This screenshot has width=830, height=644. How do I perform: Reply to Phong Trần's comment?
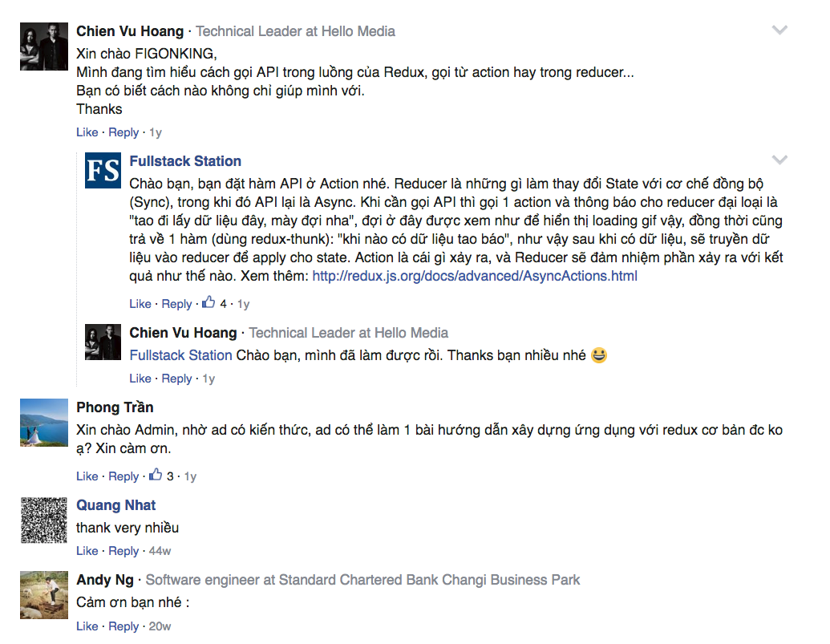[123, 476]
